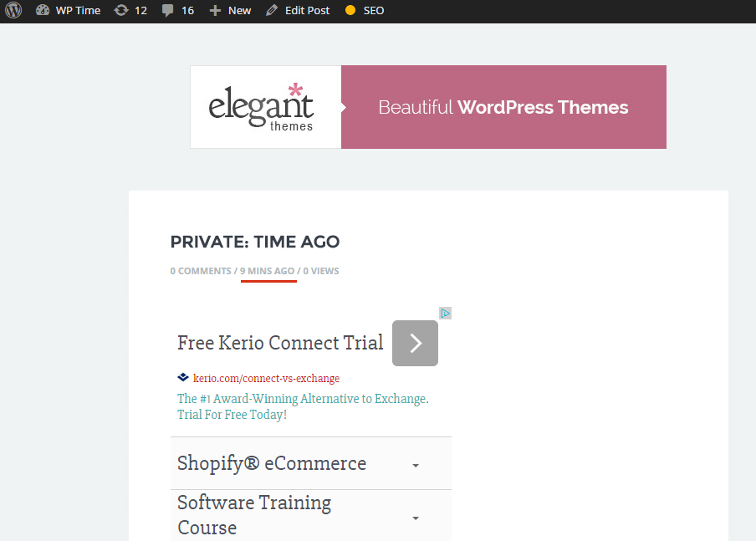Open the Shopify eCommerce ad title
This screenshot has width=756, height=541.
coord(272,463)
